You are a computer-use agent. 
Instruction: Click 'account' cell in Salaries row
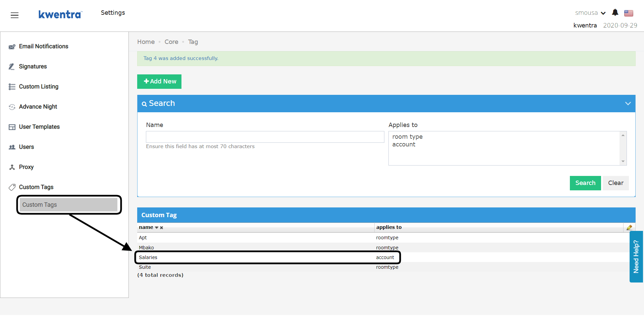click(385, 257)
